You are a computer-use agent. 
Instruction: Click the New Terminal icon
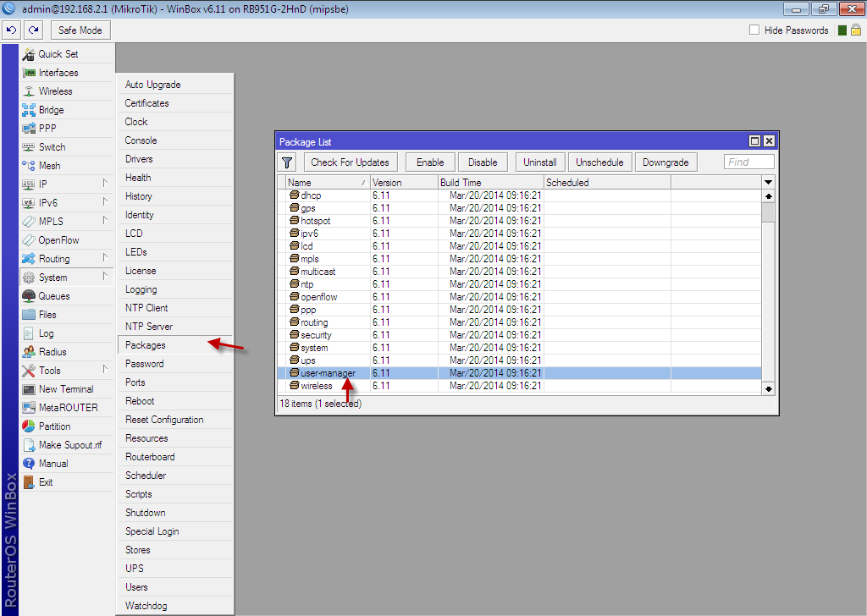(x=28, y=389)
